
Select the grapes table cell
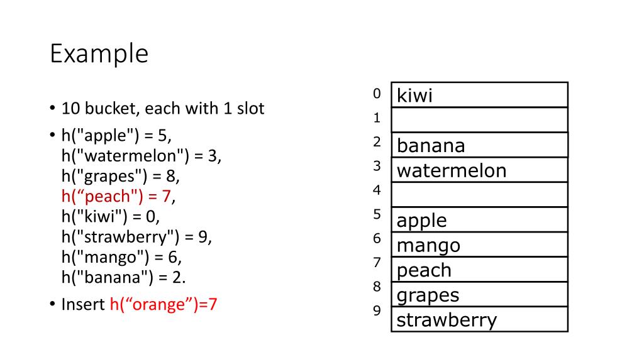coord(479,294)
